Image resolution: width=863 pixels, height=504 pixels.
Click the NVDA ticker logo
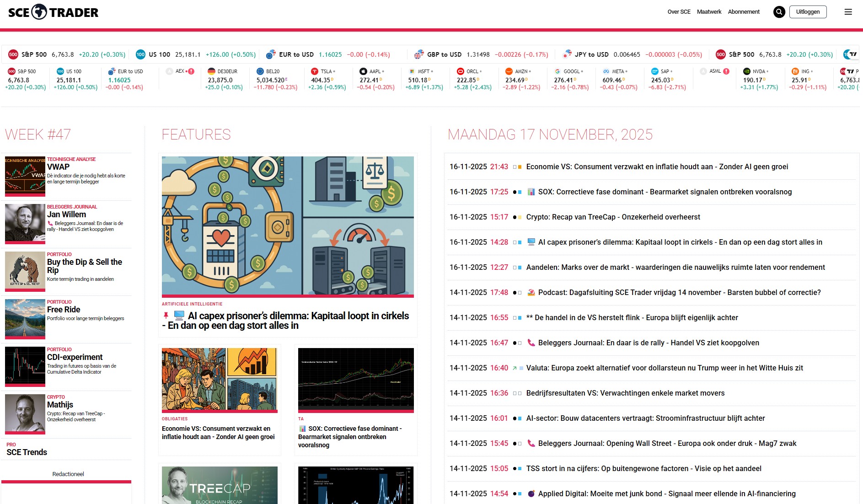(x=746, y=71)
